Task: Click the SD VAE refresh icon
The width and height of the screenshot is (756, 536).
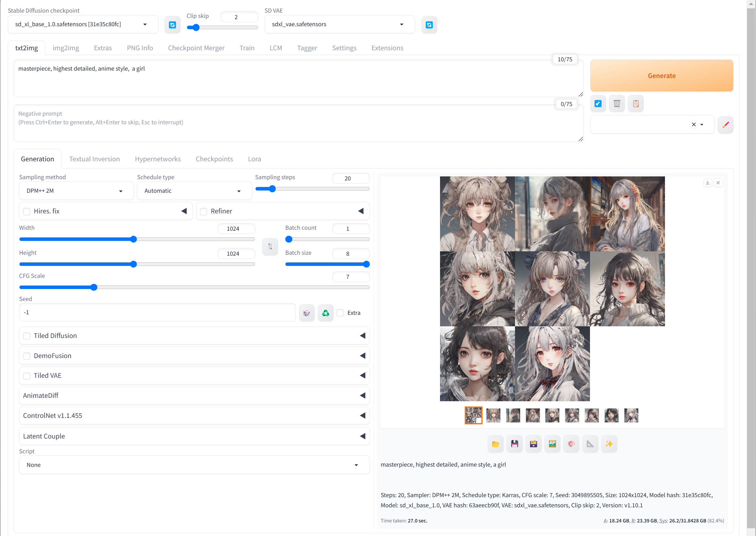Action: [x=429, y=25]
